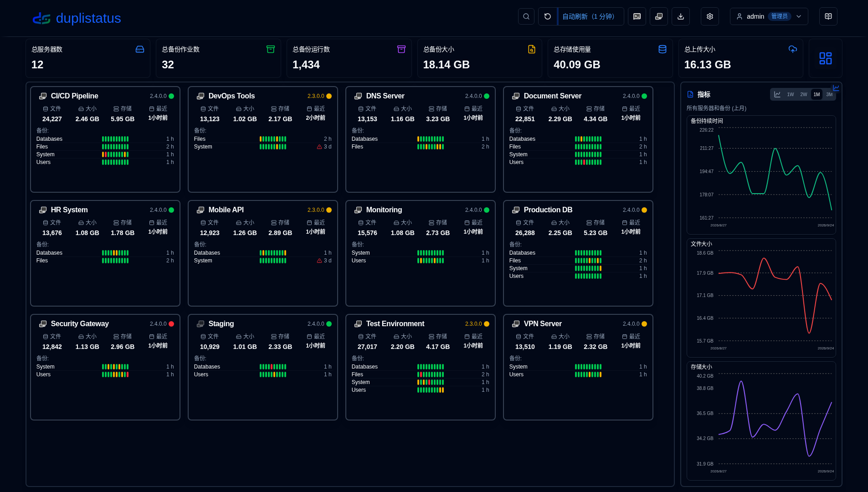Click the server list icon in toolbar
The height and width of the screenshot is (492, 868).
pos(659,16)
